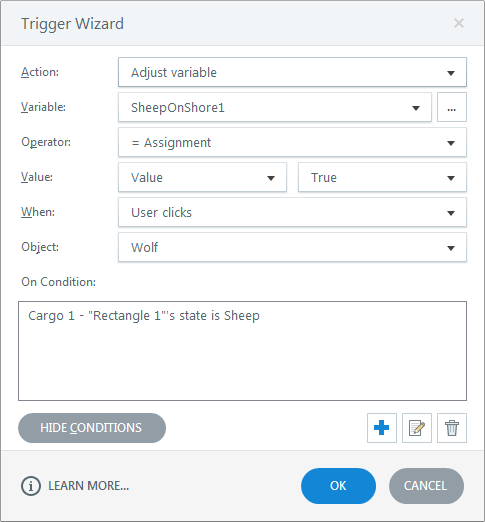The width and height of the screenshot is (485, 522).
Task: Cancel the Trigger Wizard
Action: (x=426, y=486)
